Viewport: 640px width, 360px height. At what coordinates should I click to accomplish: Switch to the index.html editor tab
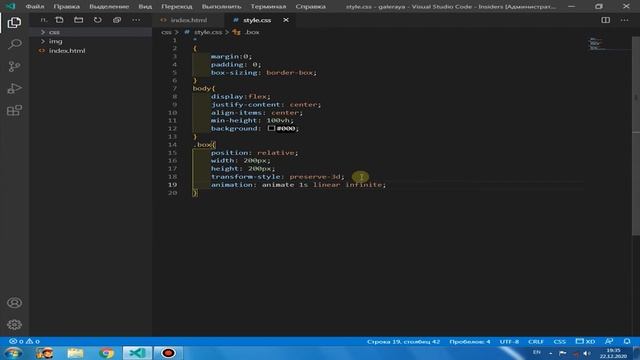tap(188, 20)
